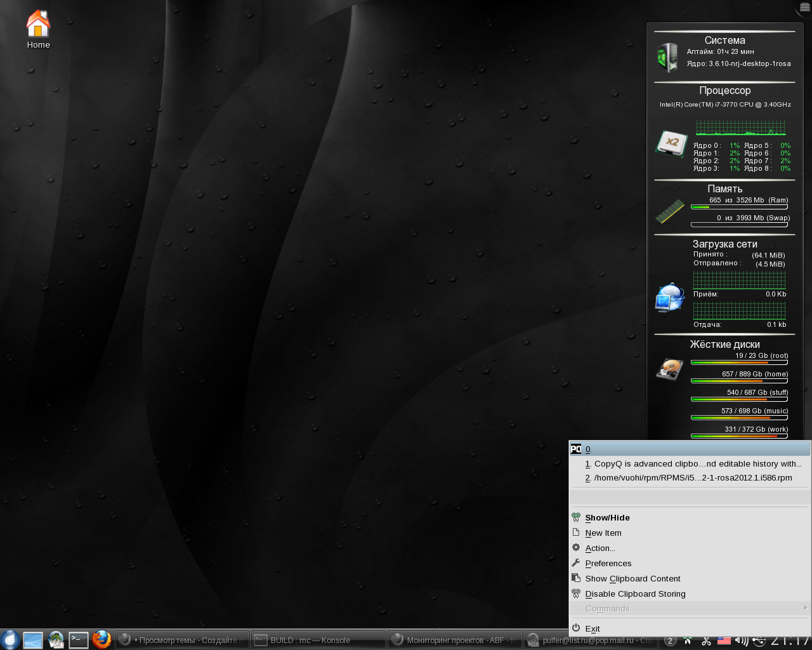Click the show desktop icon in the taskbar
The height and width of the screenshot is (650, 812).
tap(33, 640)
